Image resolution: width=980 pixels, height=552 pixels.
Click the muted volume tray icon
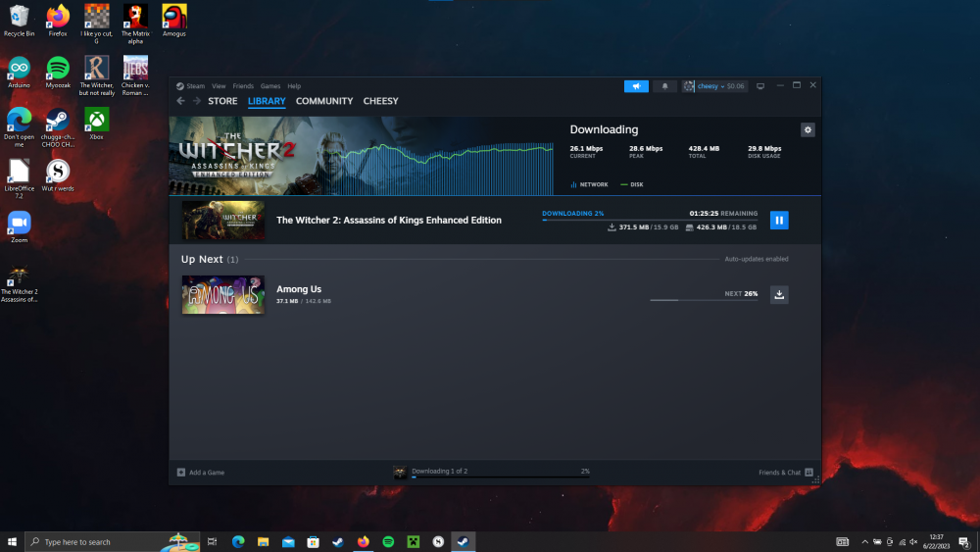click(913, 542)
